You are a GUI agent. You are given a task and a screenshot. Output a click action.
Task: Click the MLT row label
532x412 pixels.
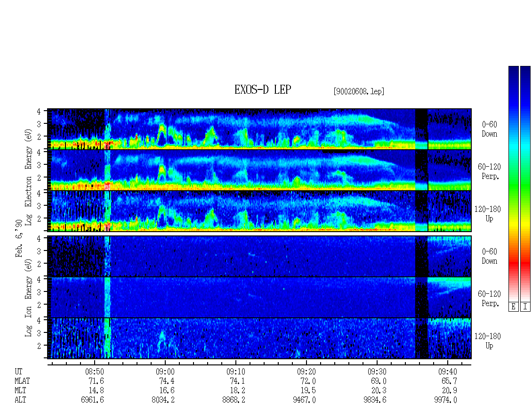[20, 391]
